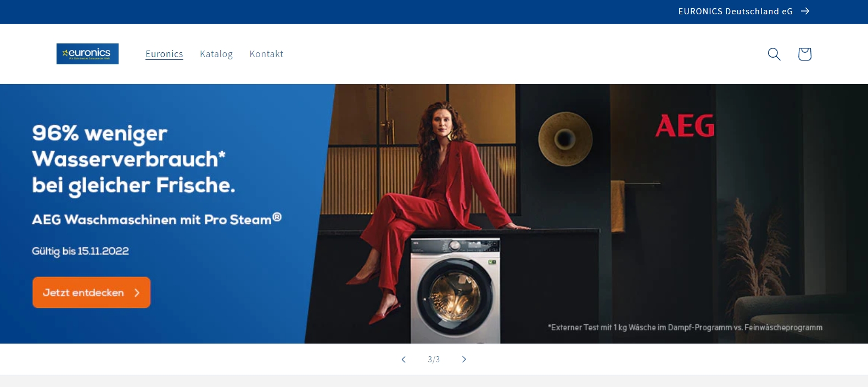Open the Kontakt menu item
Viewport: 868px width, 387px height.
tap(266, 54)
